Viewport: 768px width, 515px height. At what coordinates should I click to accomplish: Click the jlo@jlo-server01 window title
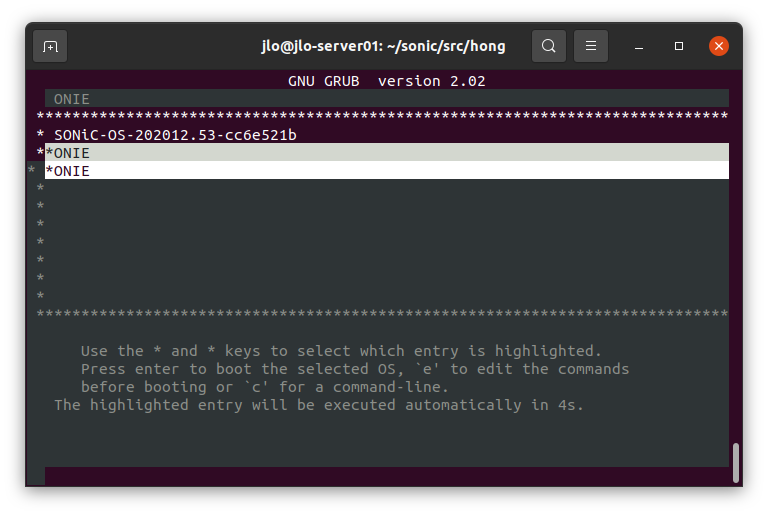(382, 46)
